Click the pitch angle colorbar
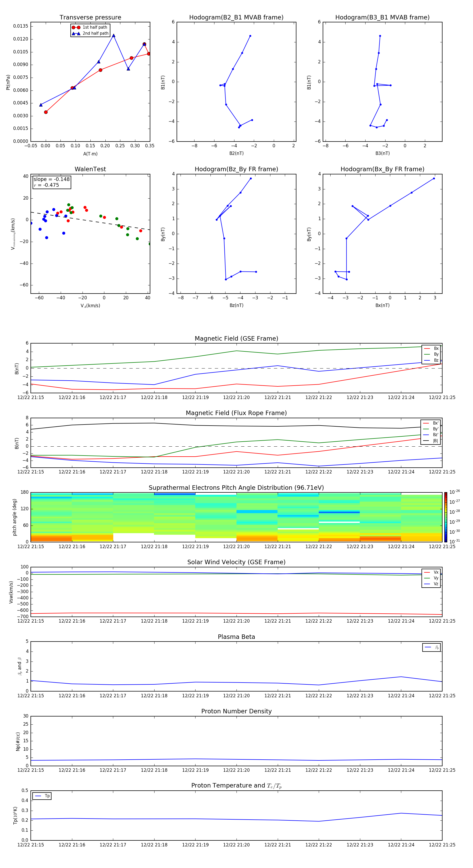The image size is (473, 868). pos(445,517)
